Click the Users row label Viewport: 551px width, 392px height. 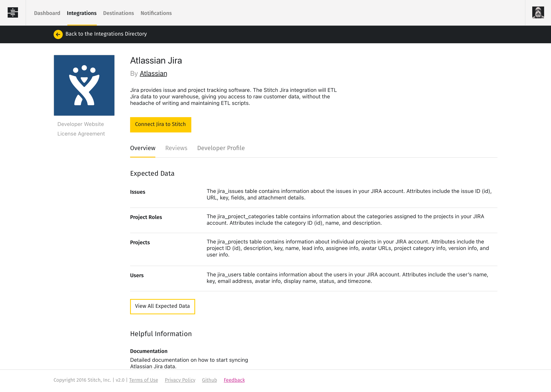[x=137, y=275]
